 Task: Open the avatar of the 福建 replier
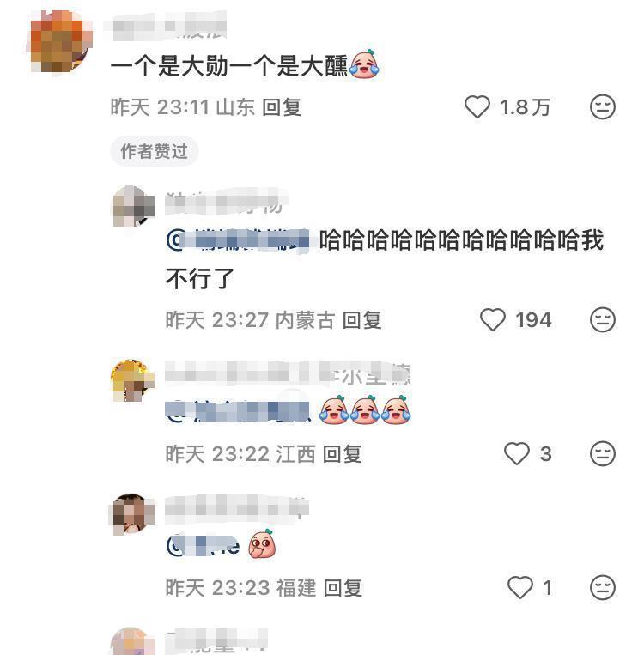tap(132, 514)
